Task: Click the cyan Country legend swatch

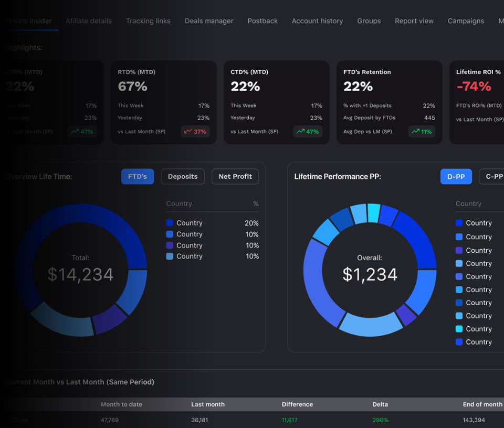Action: click(459, 329)
